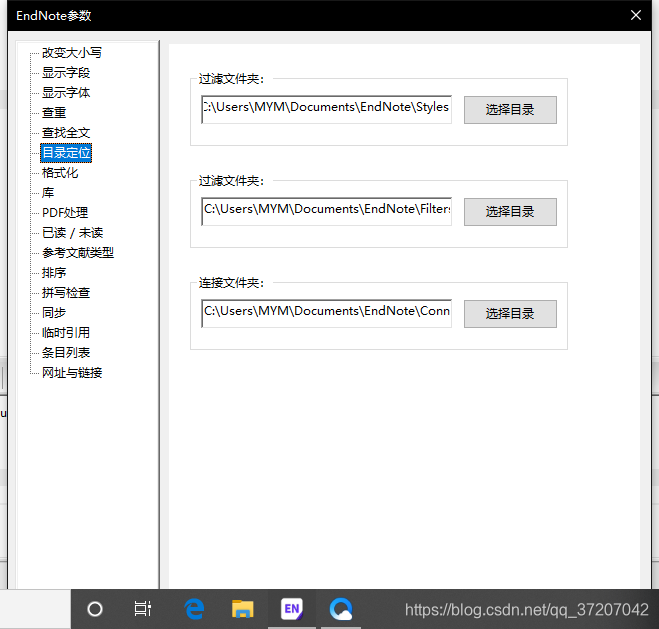The width and height of the screenshot is (659, 629).
Task: Select 改变大小写 in preferences tree
Action: point(71,53)
